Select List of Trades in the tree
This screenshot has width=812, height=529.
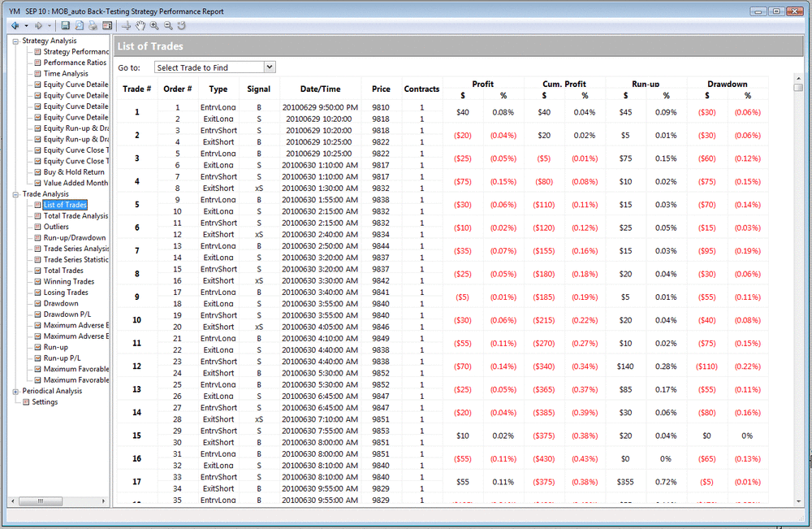pos(65,205)
